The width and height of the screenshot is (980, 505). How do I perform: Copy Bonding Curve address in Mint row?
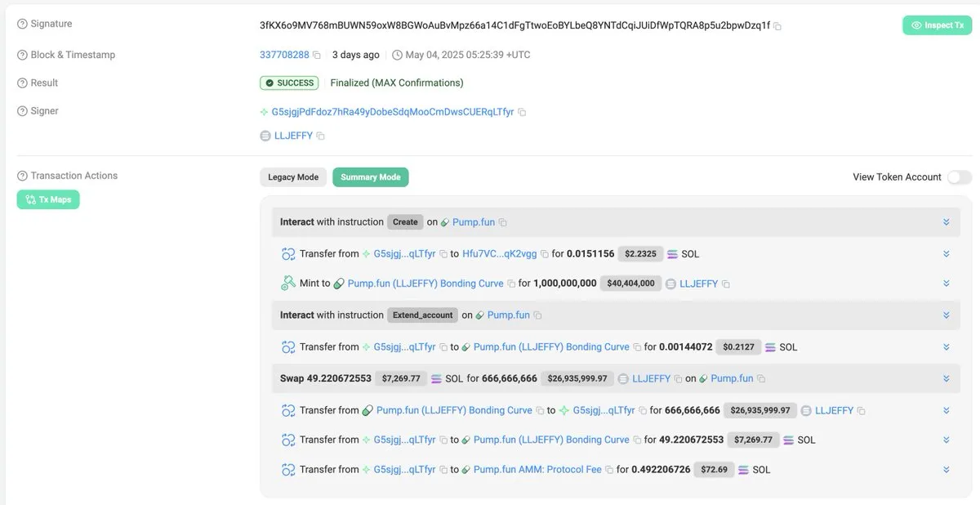511,284
